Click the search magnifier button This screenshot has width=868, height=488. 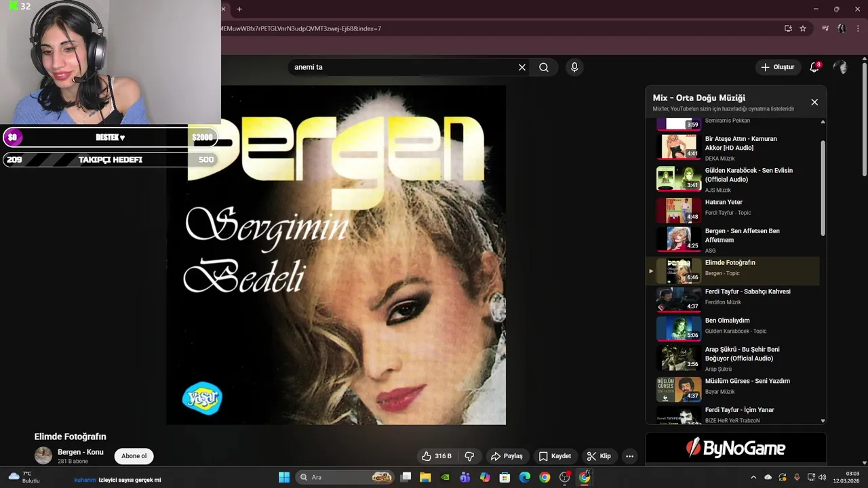point(544,67)
